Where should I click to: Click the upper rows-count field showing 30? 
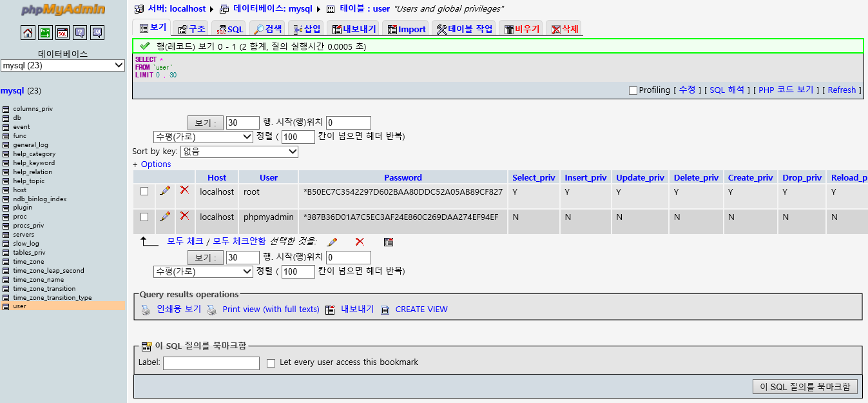(243, 123)
